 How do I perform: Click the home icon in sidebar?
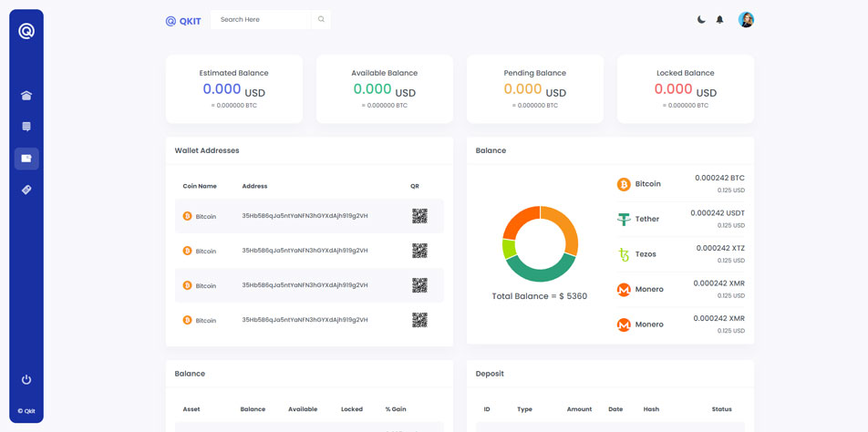(26, 96)
